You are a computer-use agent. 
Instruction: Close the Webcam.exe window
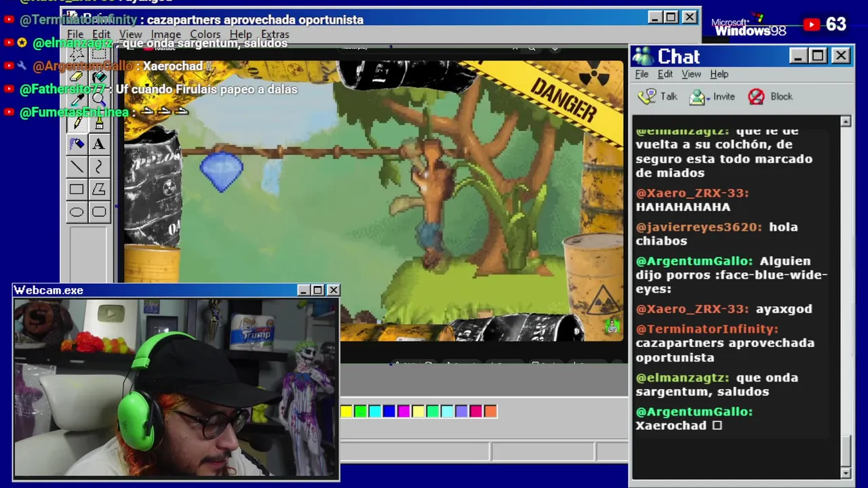(333, 290)
